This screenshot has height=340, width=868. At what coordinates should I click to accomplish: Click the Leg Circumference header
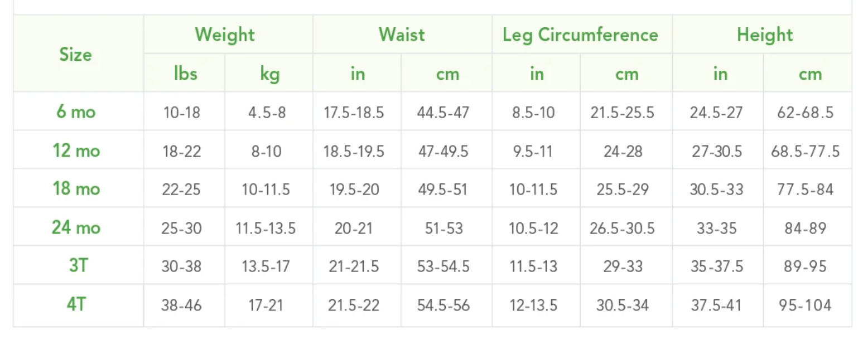[580, 35]
